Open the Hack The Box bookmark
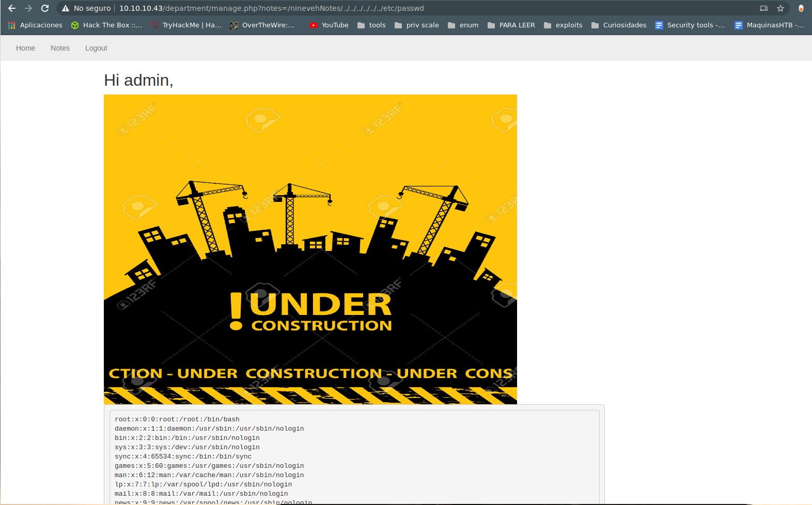The width and height of the screenshot is (812, 505). click(106, 25)
